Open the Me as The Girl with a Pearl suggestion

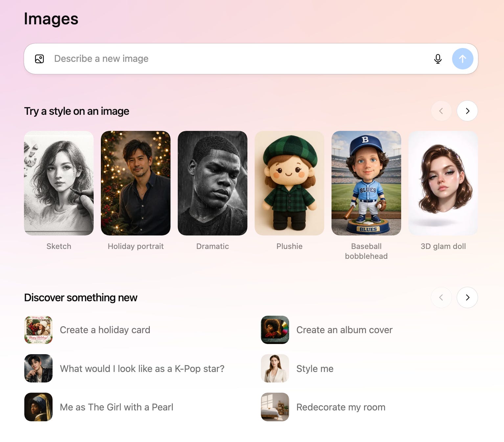click(116, 407)
